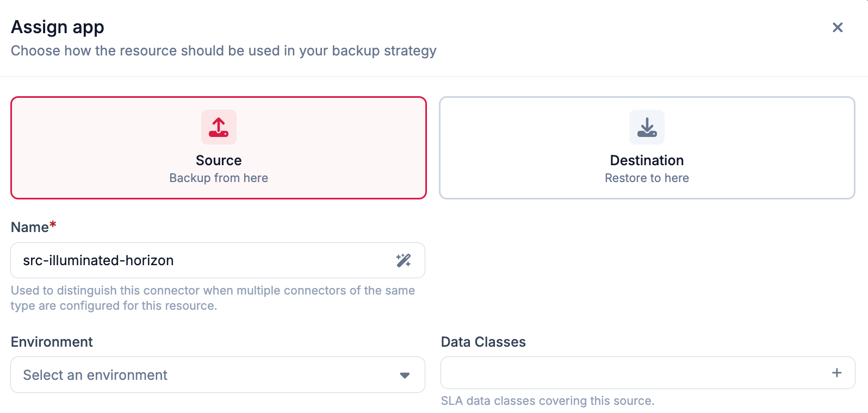The image size is (868, 413).
Task: Generate a name with the magic wand icon
Action: [x=404, y=260]
